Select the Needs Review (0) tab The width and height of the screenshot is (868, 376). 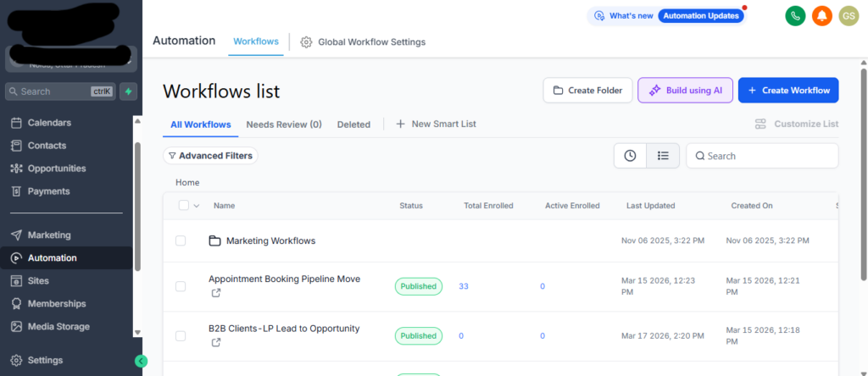point(284,124)
